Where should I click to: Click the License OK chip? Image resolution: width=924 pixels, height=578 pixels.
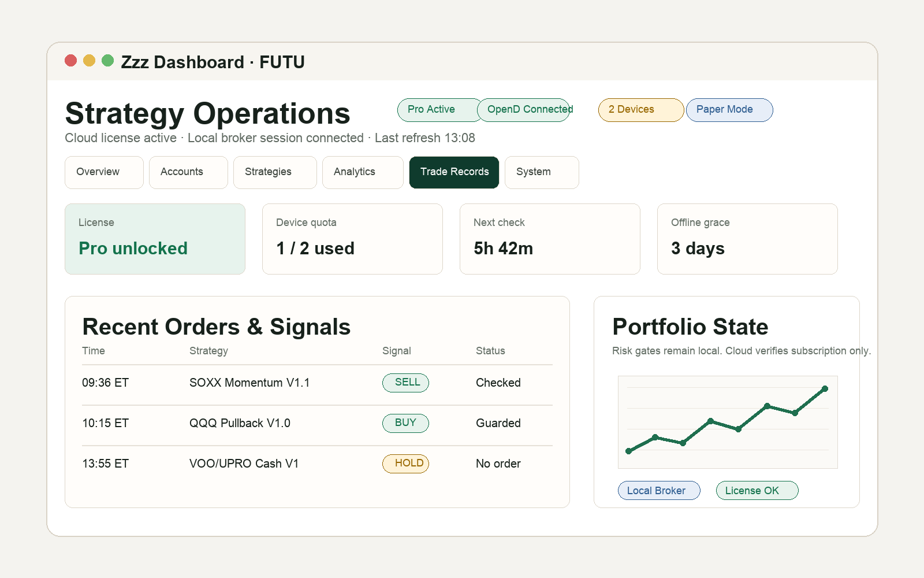(x=757, y=491)
